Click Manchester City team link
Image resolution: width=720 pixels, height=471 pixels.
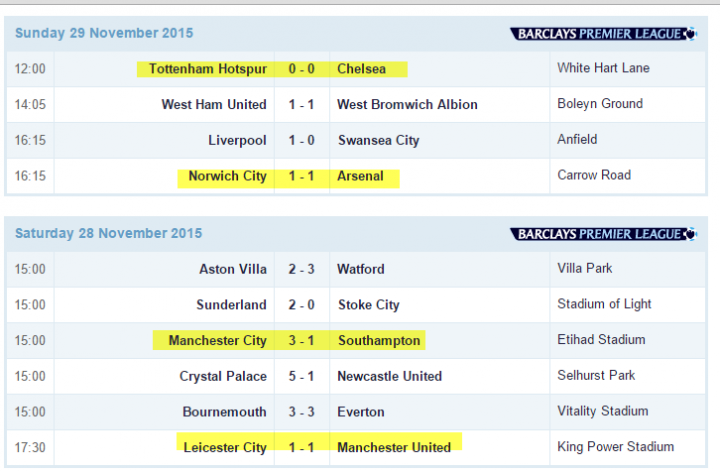[218, 340]
